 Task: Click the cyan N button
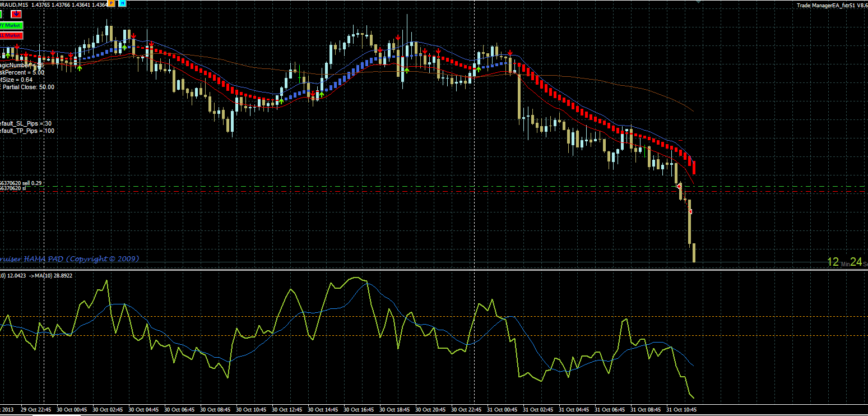pyautogui.click(x=123, y=3)
